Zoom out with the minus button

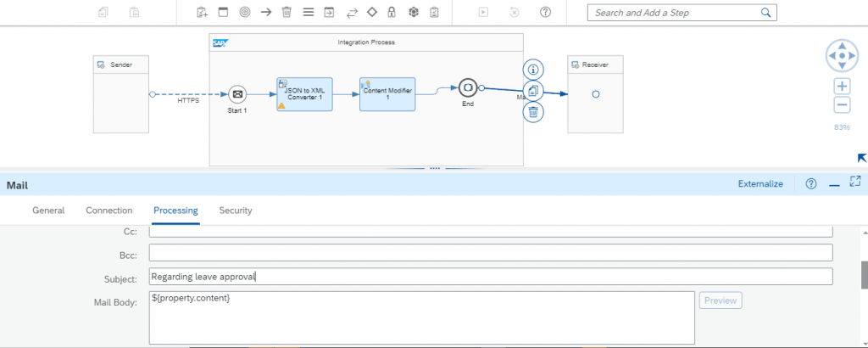842,104
